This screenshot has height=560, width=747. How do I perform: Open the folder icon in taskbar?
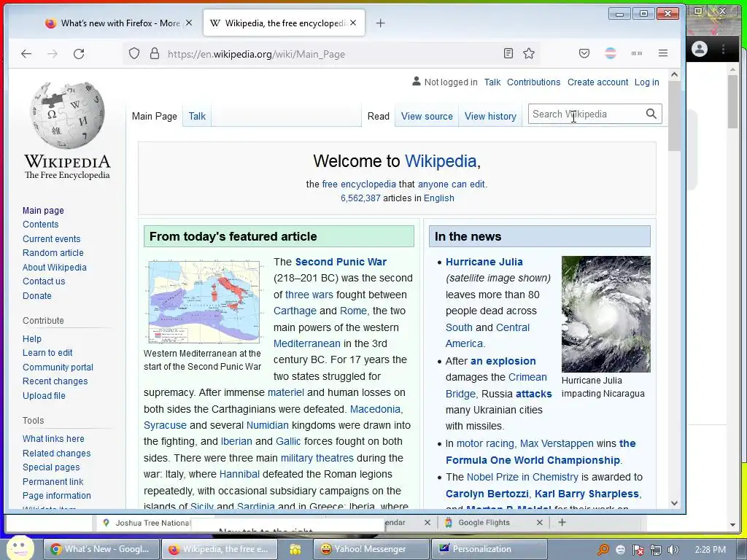tap(295, 550)
